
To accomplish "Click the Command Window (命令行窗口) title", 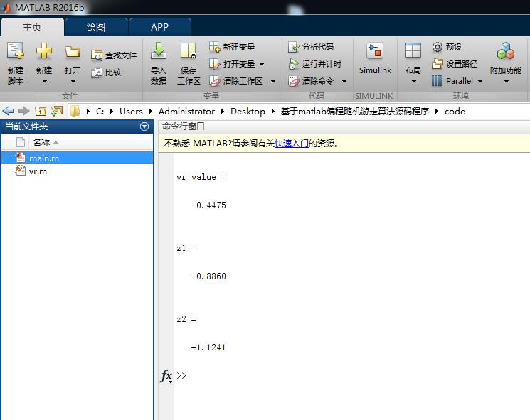I will [x=184, y=126].
